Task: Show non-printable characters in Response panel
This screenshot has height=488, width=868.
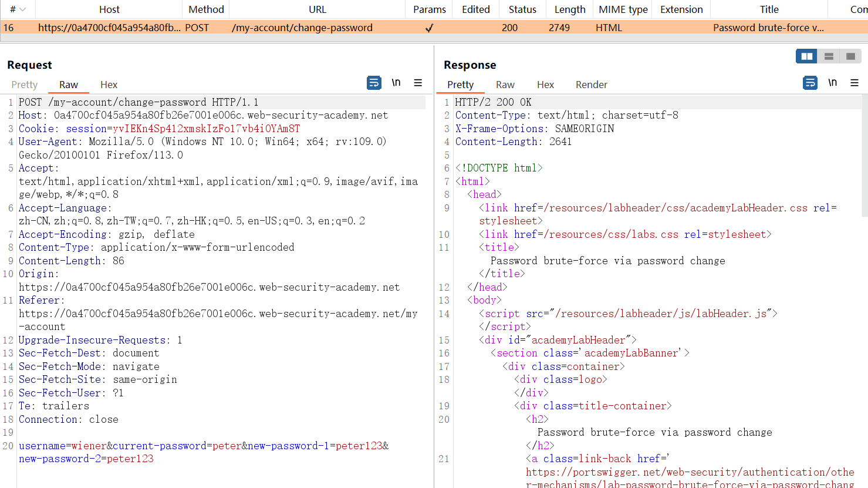Action: (x=832, y=83)
